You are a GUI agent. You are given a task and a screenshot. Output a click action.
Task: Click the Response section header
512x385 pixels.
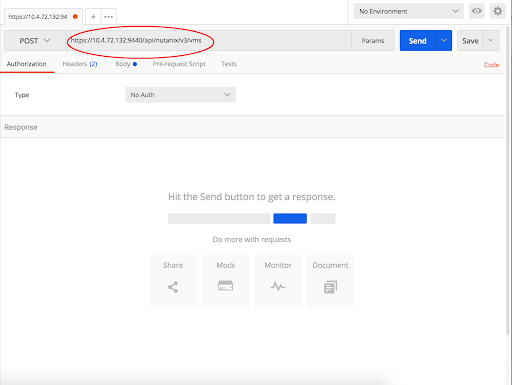(252, 127)
